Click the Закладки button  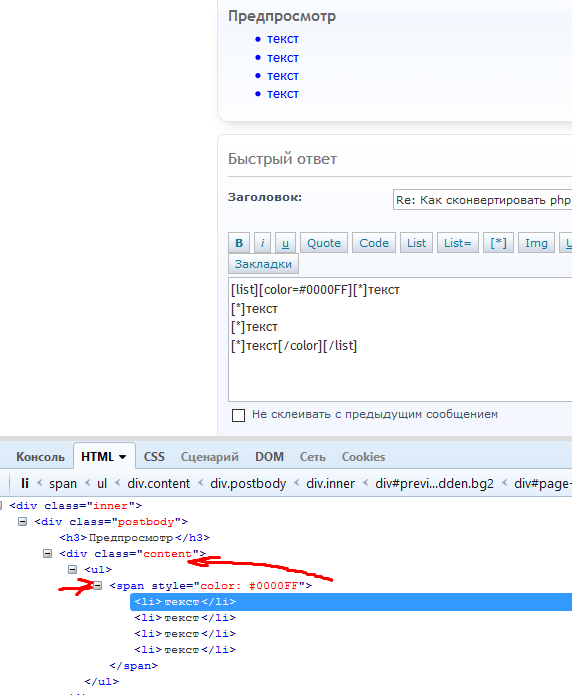click(263, 264)
